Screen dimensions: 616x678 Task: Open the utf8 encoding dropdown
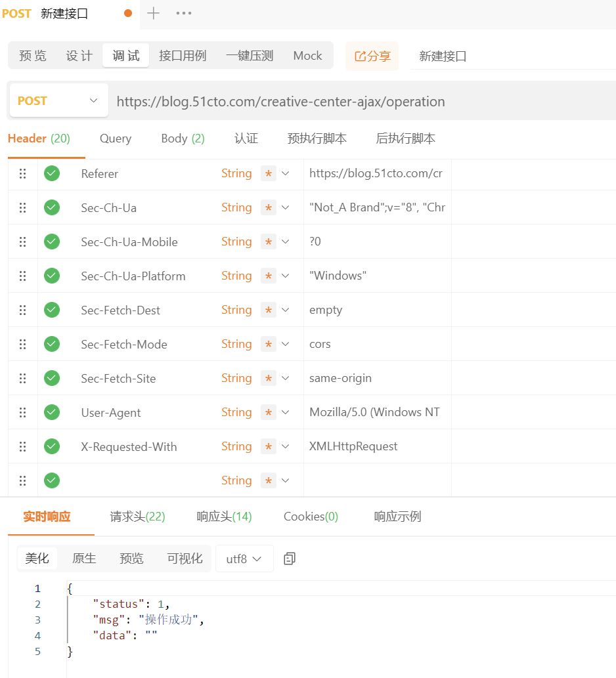point(244,559)
